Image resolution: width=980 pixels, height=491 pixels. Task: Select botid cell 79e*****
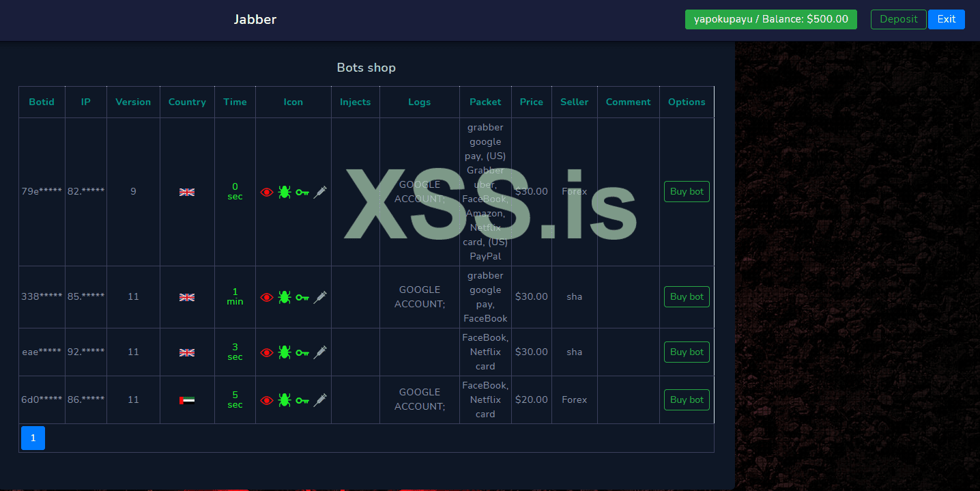pyautogui.click(x=42, y=192)
